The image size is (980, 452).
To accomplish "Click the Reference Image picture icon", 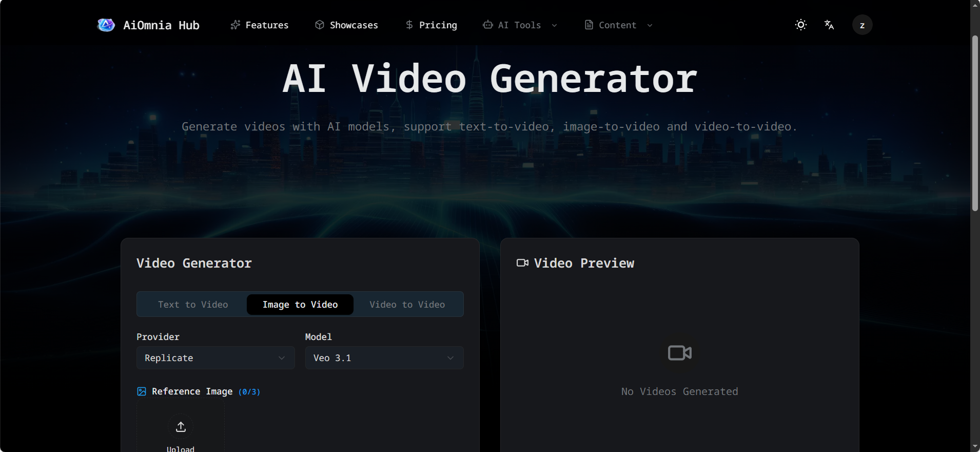I will point(142,391).
